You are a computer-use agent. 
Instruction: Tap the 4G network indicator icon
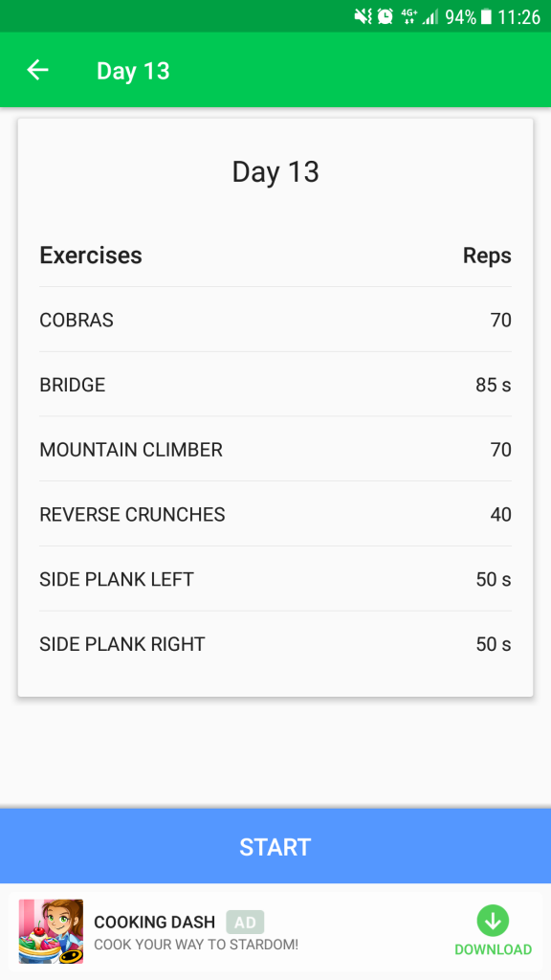click(x=408, y=16)
